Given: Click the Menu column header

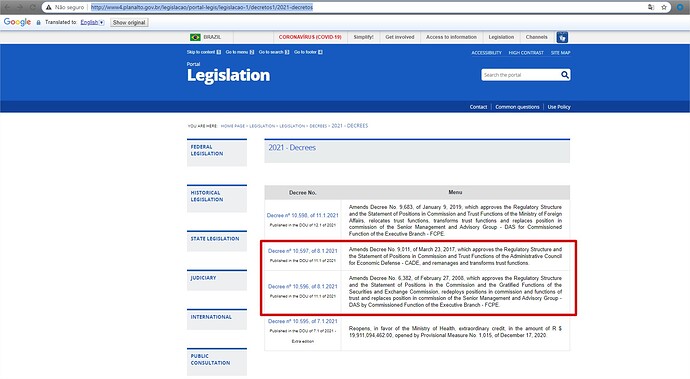Looking at the screenshot, I should pyautogui.click(x=455, y=192).
